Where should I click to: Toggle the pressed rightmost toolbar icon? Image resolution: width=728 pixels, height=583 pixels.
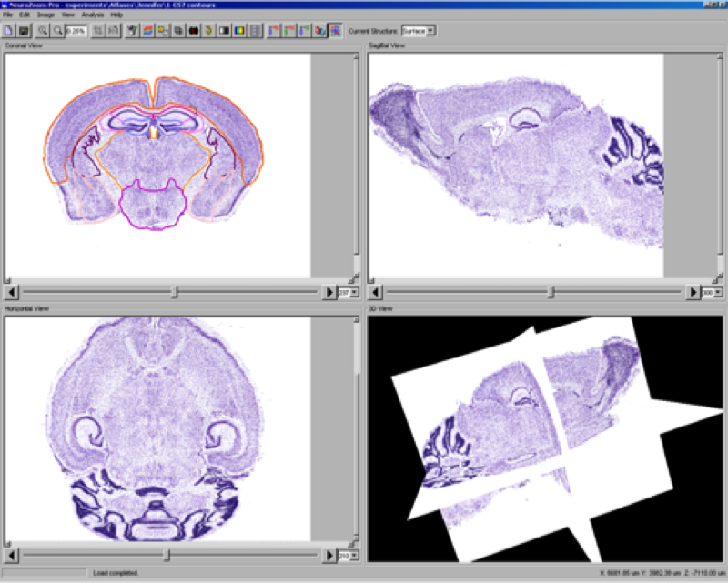coord(335,30)
